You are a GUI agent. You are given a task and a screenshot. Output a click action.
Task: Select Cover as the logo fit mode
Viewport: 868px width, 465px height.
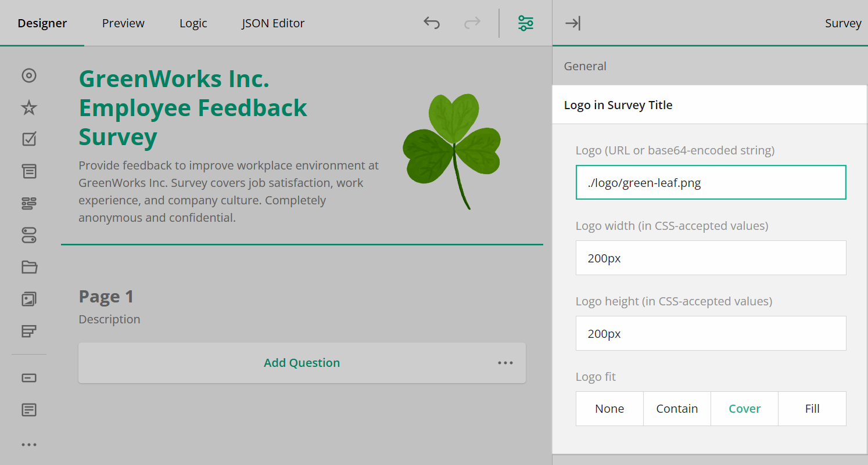coord(744,408)
